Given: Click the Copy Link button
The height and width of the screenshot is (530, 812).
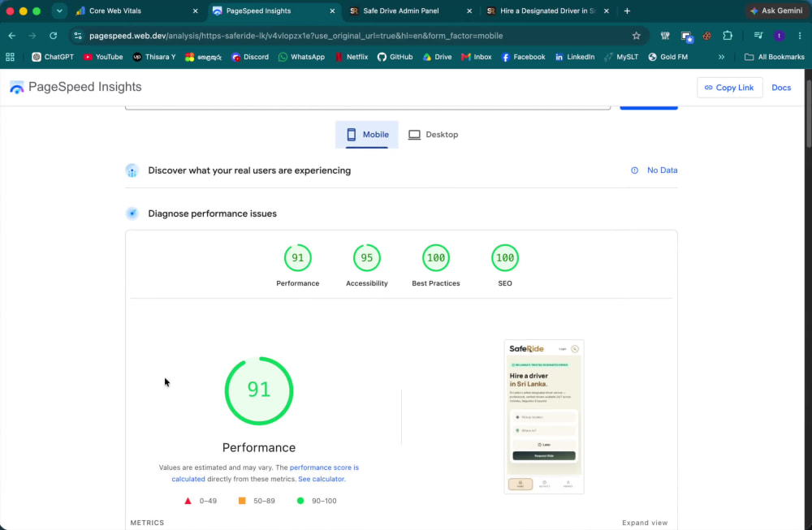Looking at the screenshot, I should pos(729,88).
